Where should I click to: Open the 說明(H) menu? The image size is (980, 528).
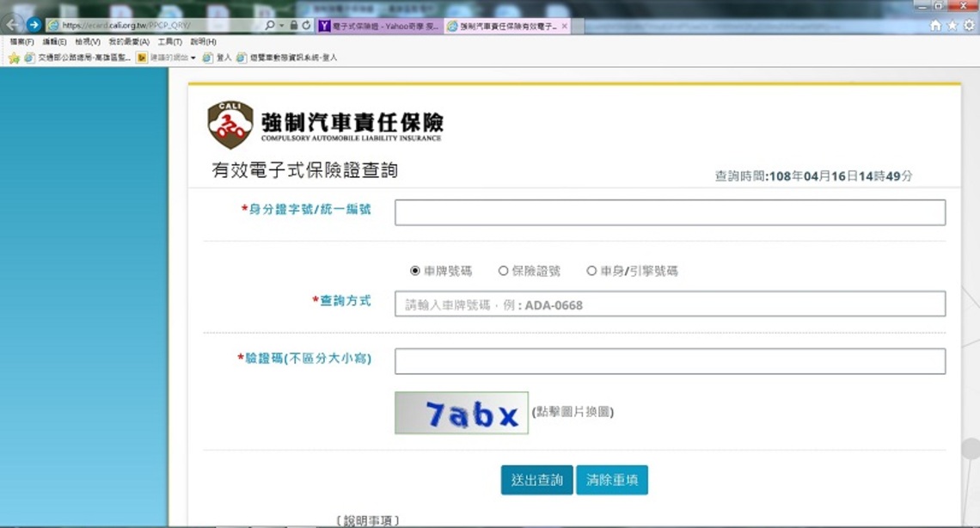[x=203, y=42]
